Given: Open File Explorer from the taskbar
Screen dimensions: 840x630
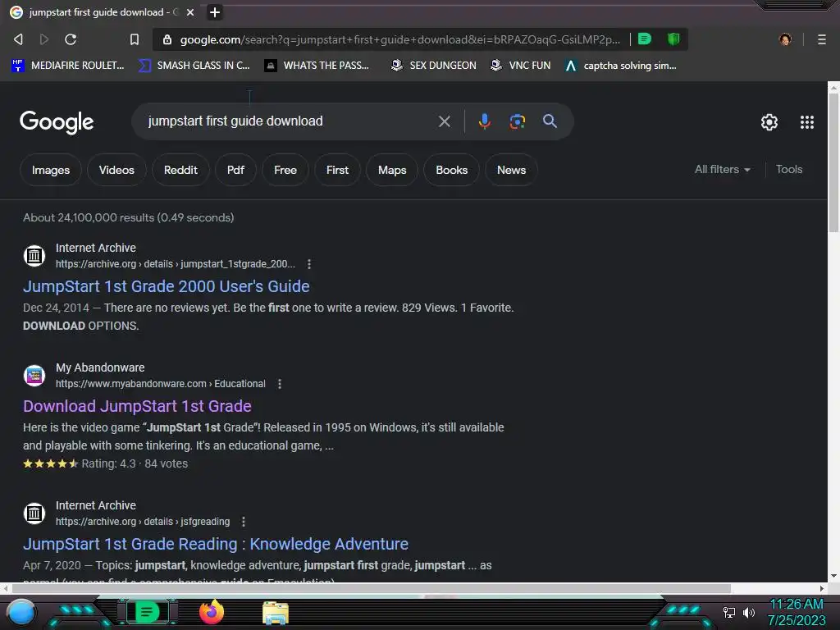Looking at the screenshot, I should tap(276, 613).
